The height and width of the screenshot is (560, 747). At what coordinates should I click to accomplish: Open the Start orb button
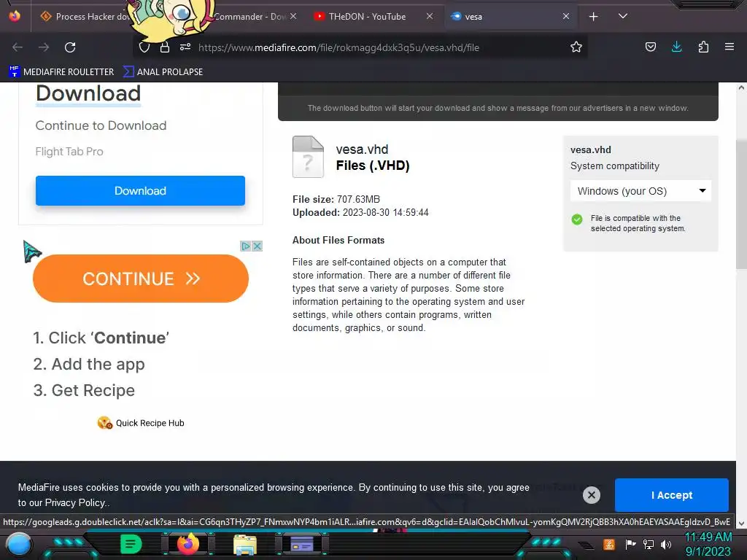(18, 544)
